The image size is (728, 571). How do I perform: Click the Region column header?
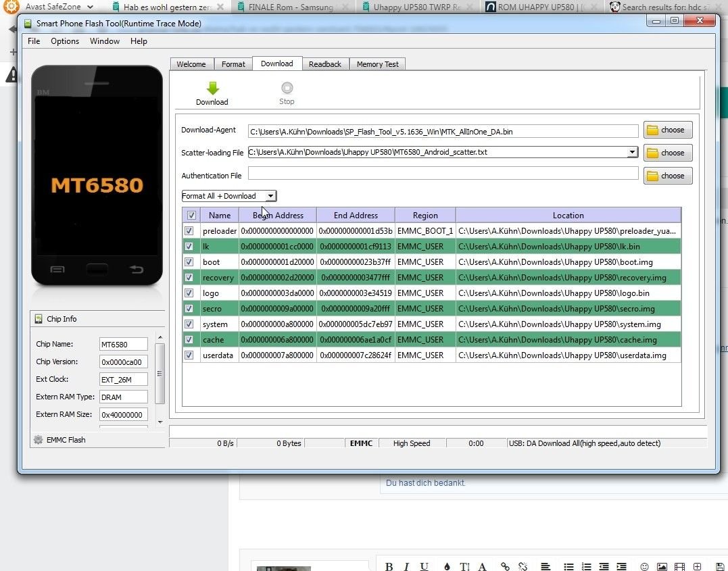[425, 216]
